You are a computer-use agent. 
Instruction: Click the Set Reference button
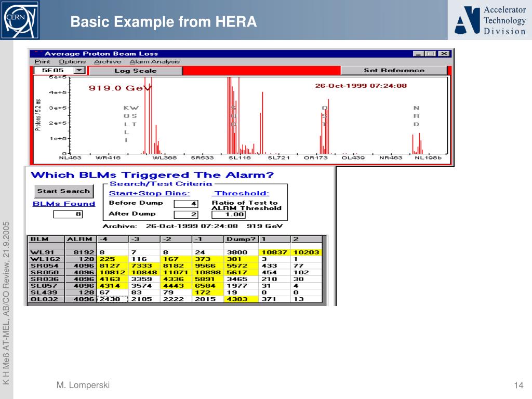(x=394, y=70)
